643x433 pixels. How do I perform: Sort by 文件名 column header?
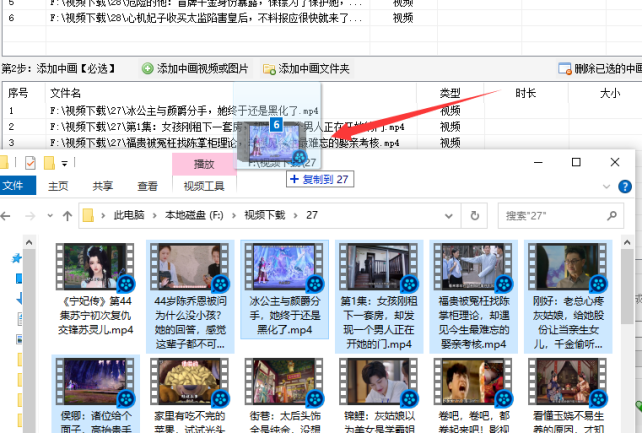click(65, 93)
